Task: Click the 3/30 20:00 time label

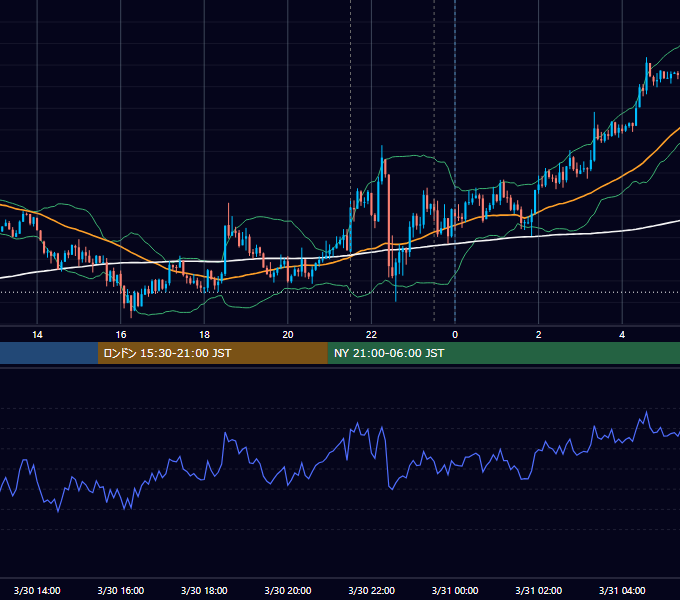Action: click(288, 590)
